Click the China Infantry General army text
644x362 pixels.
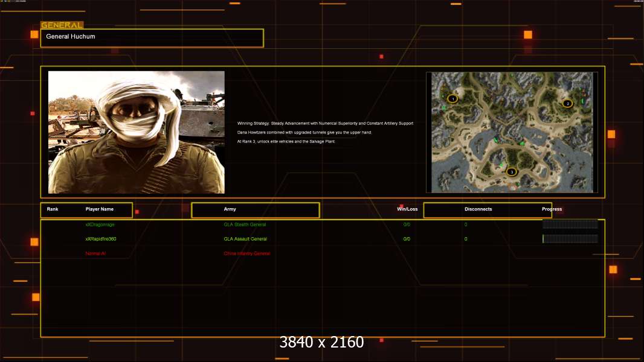(x=247, y=253)
